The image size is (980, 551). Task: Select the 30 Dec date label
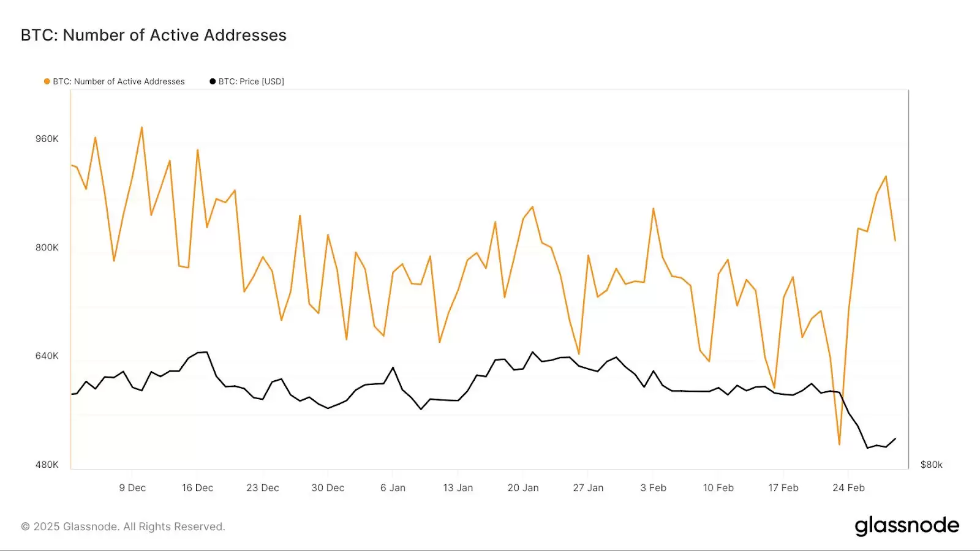click(328, 488)
